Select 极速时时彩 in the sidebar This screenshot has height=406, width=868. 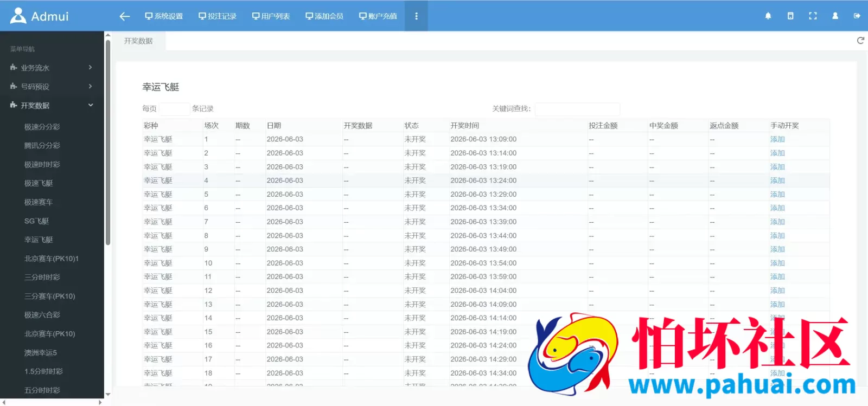[42, 165]
